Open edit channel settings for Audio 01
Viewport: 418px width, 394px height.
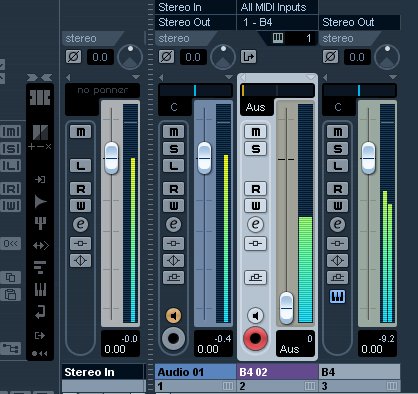[173, 224]
